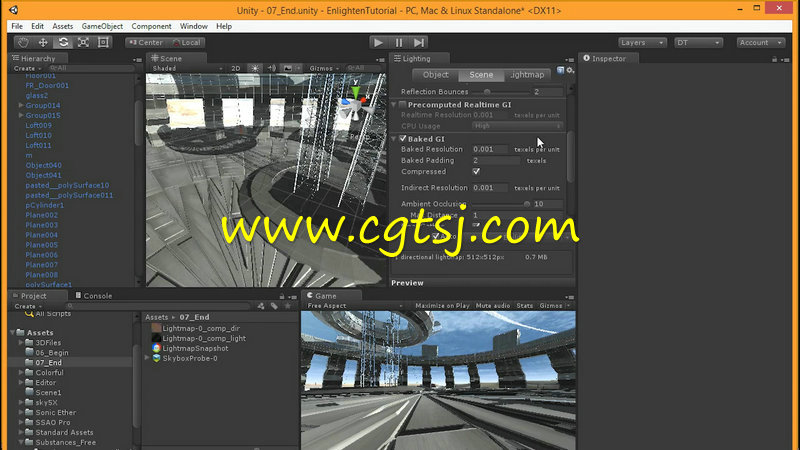Click the search by label icon in Project
This screenshot has height=450, width=800.
(x=274, y=306)
